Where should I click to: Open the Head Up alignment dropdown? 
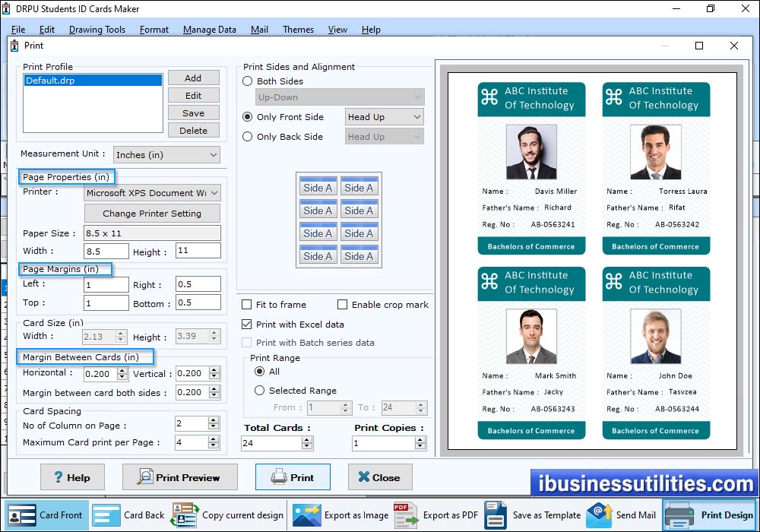click(x=384, y=116)
